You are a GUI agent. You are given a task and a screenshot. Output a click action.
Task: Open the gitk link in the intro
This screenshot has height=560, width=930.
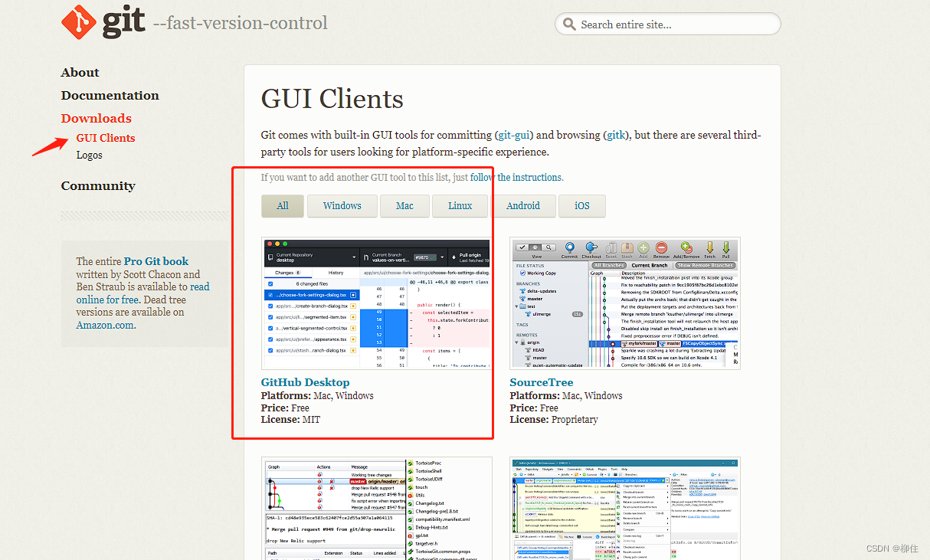pyautogui.click(x=617, y=135)
